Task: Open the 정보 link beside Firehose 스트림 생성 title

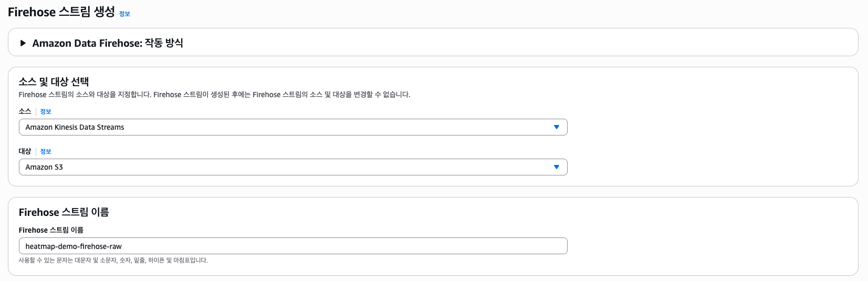Action: click(x=124, y=14)
